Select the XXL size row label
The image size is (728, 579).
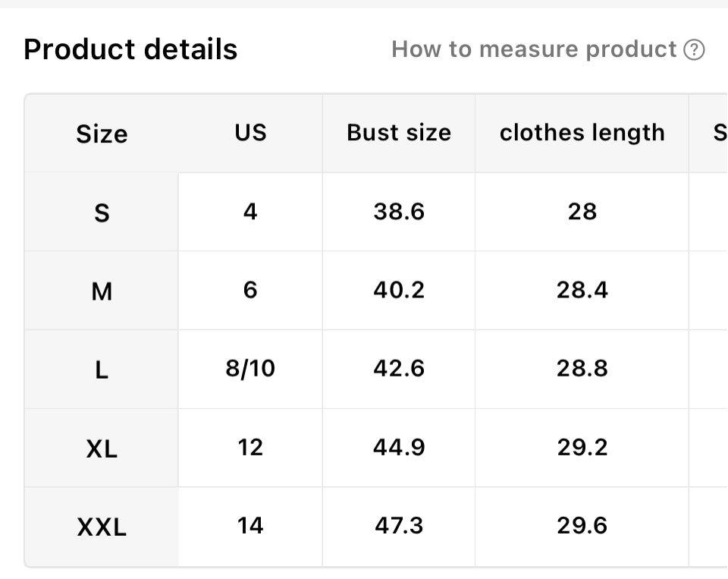point(102,527)
